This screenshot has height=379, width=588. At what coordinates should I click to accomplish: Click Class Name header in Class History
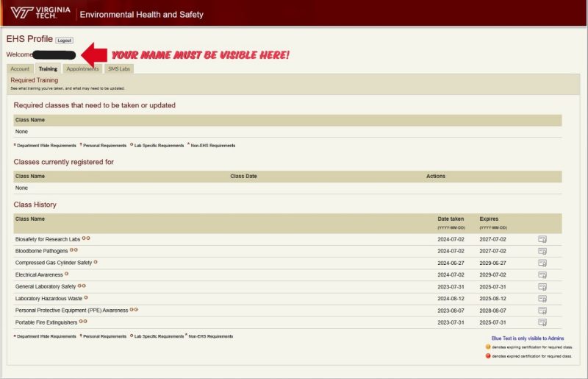pos(30,219)
